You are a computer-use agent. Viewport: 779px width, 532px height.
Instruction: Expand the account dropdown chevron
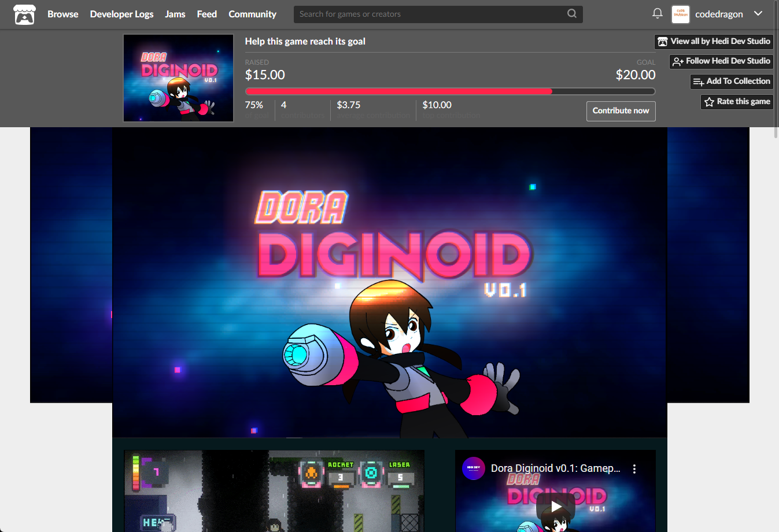tap(758, 14)
